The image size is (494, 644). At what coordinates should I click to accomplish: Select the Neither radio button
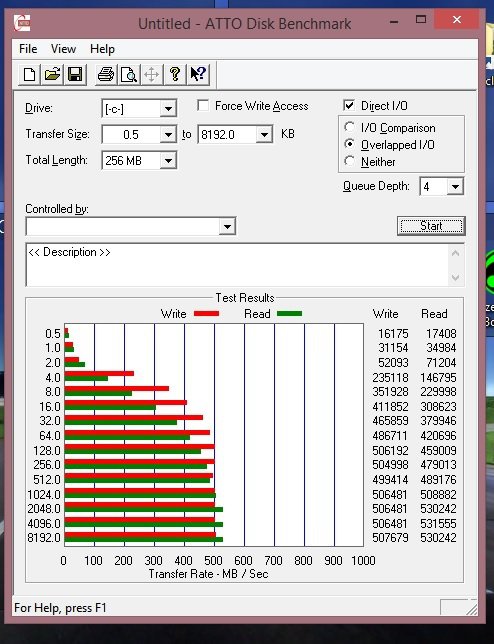tap(349, 161)
